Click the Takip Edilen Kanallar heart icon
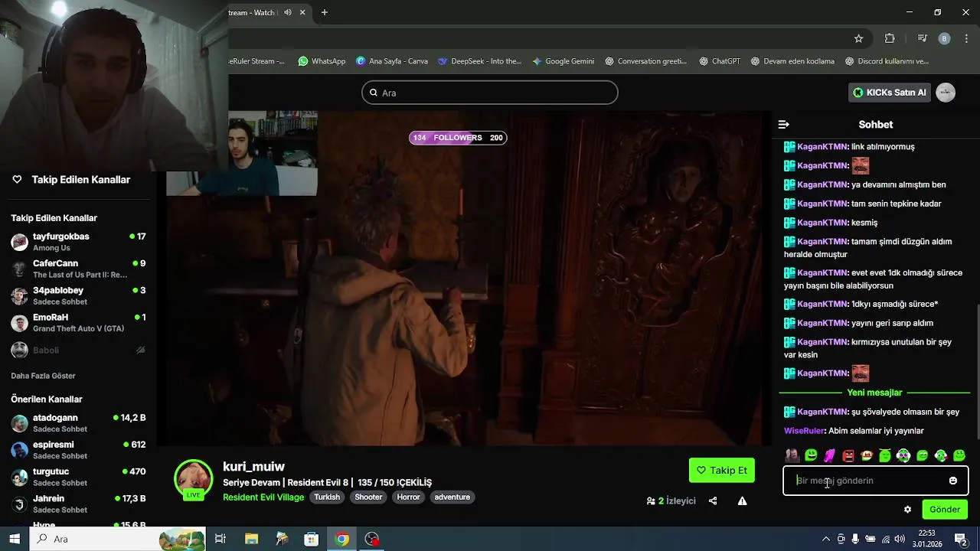The width and height of the screenshot is (980, 551). [17, 179]
